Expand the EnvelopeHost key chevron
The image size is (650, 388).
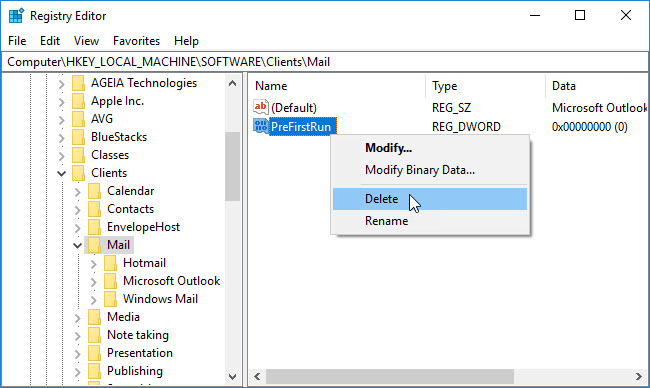click(x=78, y=228)
